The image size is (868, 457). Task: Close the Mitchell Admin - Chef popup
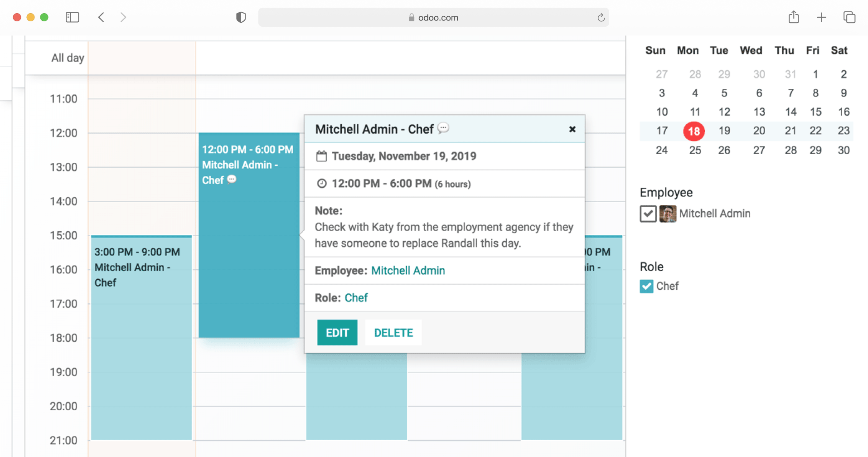[x=572, y=129]
